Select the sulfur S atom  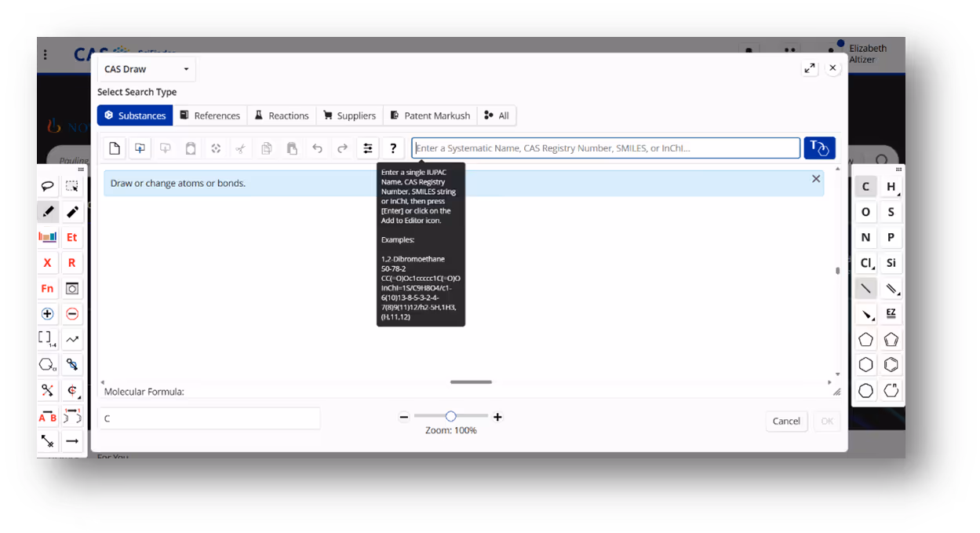891,212
